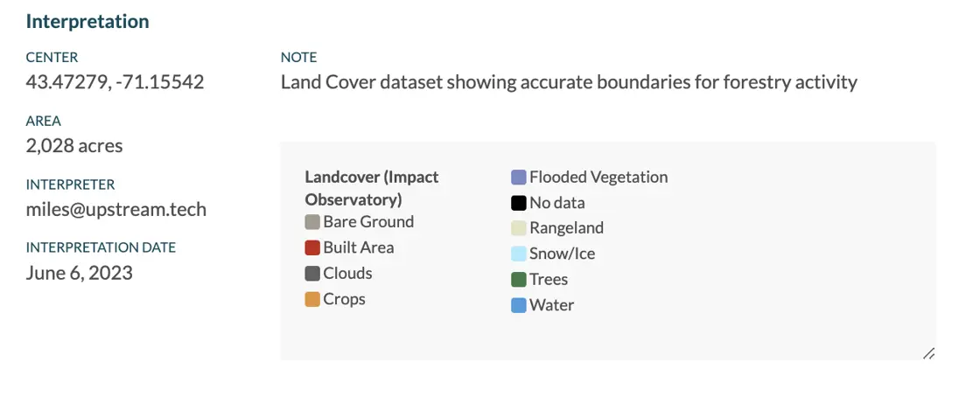Click the Flooded Vegetation legend label
Screen dimensions: 980x397
click(x=598, y=178)
